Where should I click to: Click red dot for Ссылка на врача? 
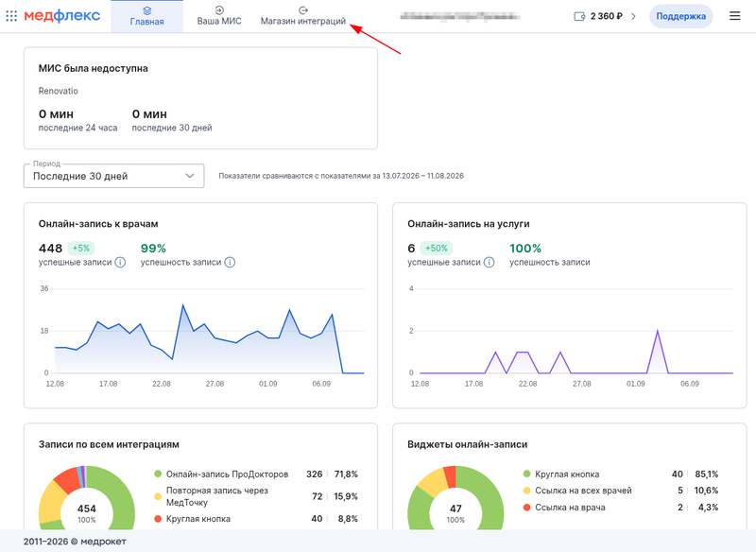pyautogui.click(x=526, y=508)
